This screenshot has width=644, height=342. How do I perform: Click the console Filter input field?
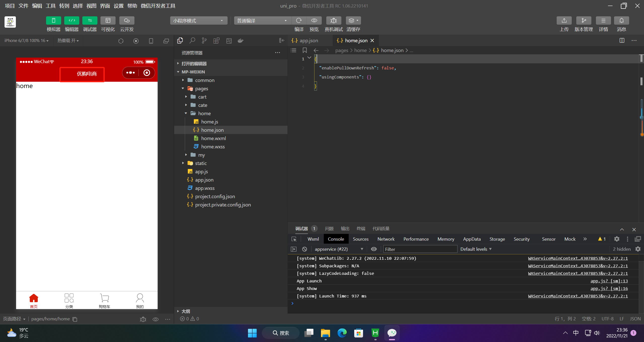[420, 249]
